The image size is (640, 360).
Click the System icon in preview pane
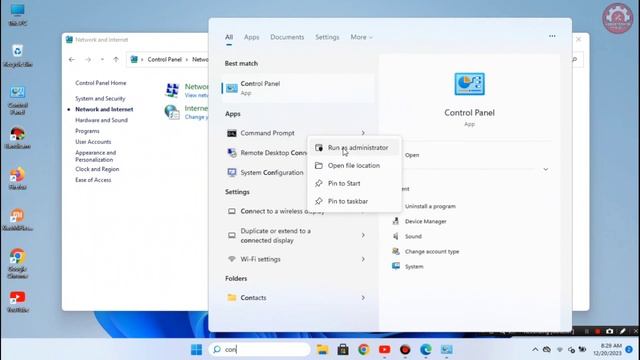[396, 267]
